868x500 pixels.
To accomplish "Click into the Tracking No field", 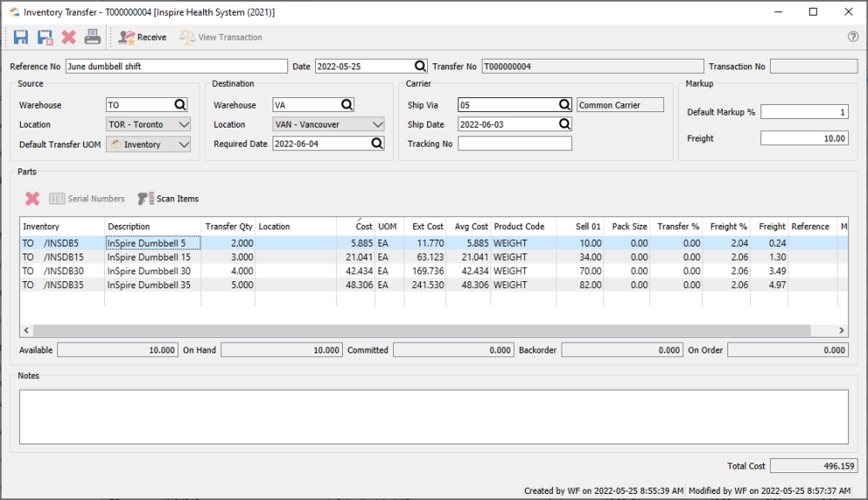I will pyautogui.click(x=515, y=144).
